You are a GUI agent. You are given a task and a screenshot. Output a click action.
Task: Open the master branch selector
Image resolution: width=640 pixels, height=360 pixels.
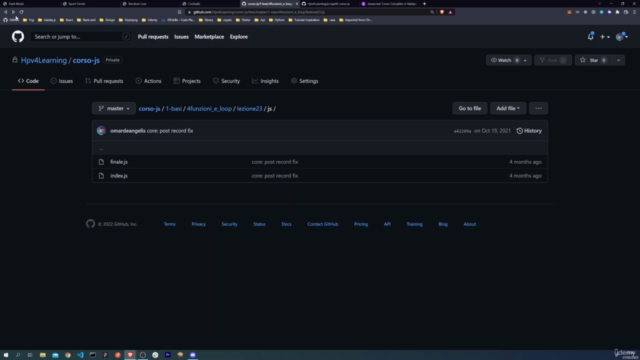[x=114, y=109]
